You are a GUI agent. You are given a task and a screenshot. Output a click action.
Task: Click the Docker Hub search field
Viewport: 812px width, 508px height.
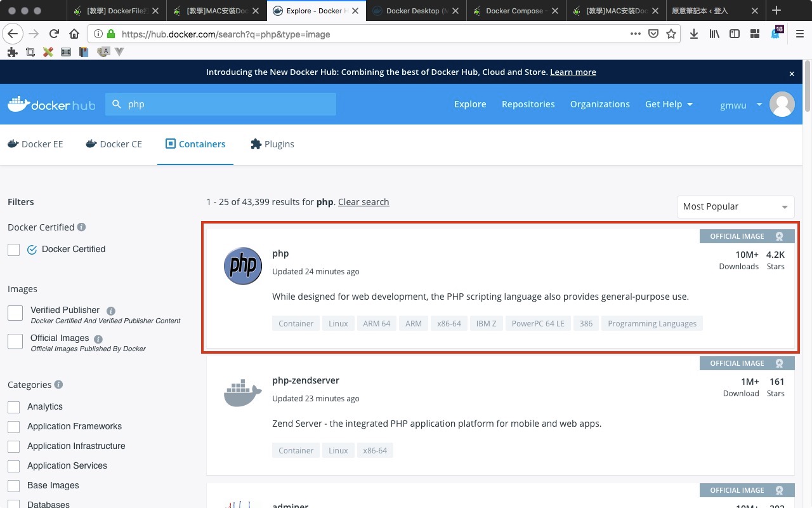pyautogui.click(x=221, y=104)
